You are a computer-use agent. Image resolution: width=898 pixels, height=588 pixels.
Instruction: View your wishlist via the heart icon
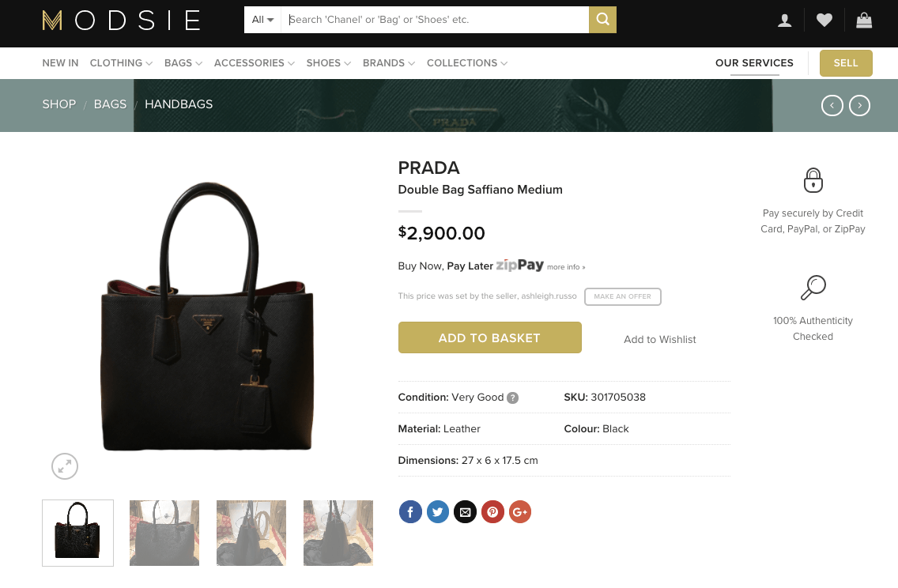824,20
